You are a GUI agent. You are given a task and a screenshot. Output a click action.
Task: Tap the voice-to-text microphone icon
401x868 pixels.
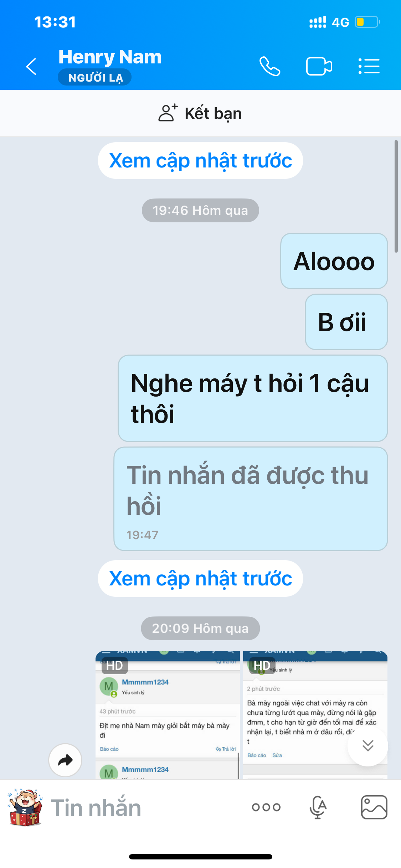[318, 807]
